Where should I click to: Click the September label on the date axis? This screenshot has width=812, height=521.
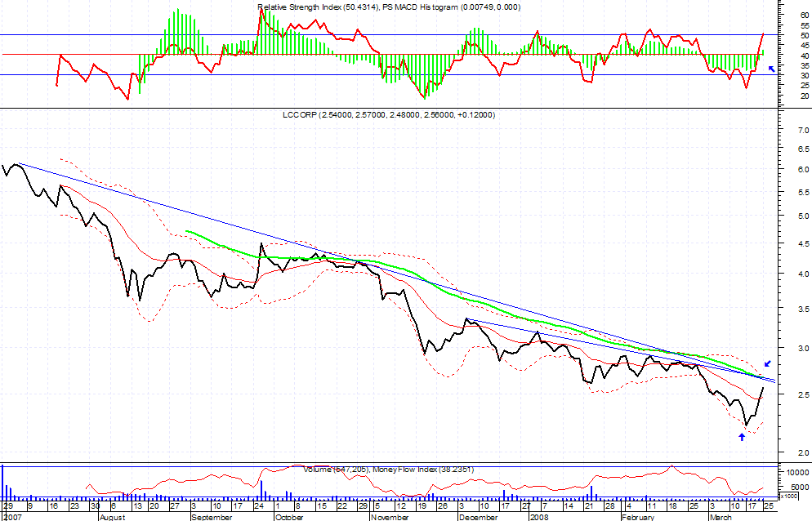[212, 517]
